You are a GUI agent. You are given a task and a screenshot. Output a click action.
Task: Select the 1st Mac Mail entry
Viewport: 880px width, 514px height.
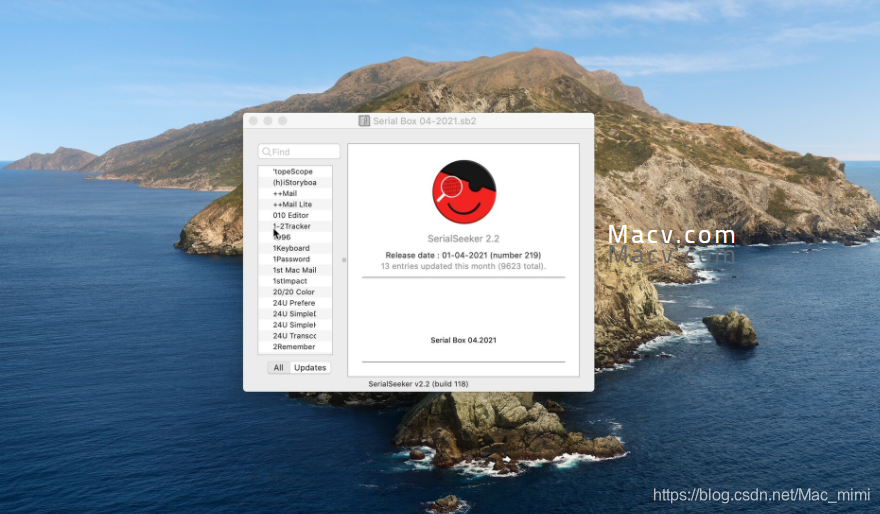[x=295, y=270]
